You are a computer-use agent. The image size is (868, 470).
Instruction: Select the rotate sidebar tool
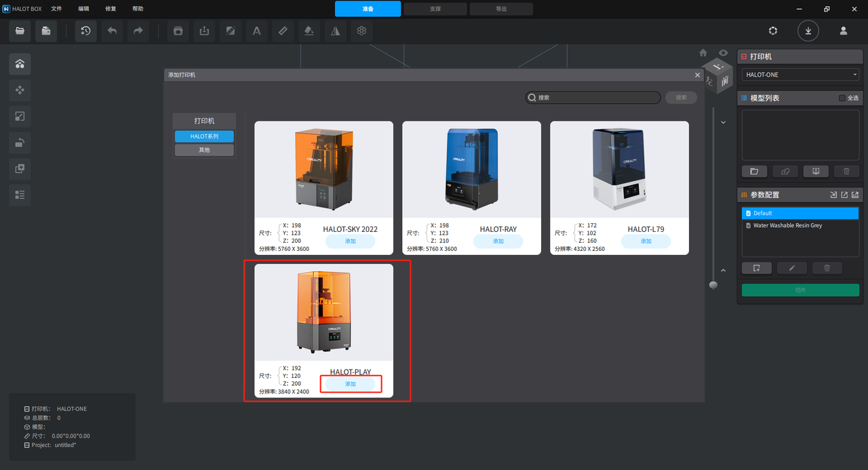(x=20, y=142)
